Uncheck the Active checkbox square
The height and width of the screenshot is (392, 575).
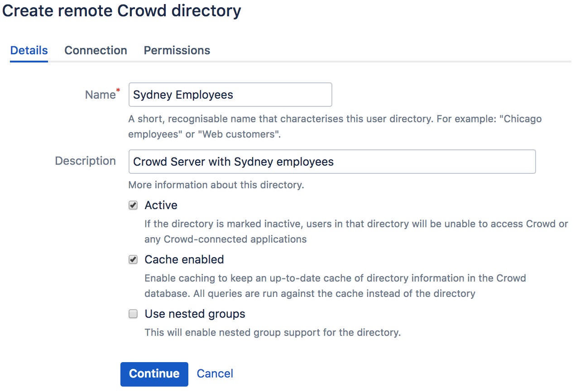tap(133, 206)
